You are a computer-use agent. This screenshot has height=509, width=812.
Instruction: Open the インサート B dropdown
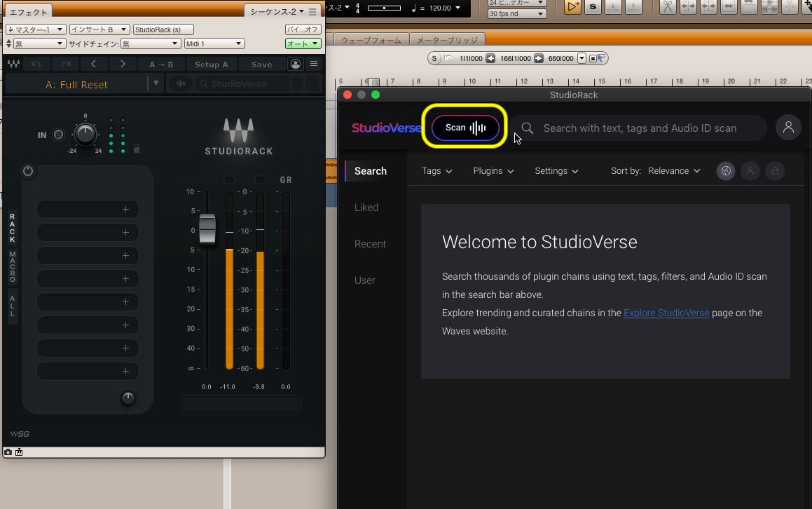[99, 29]
